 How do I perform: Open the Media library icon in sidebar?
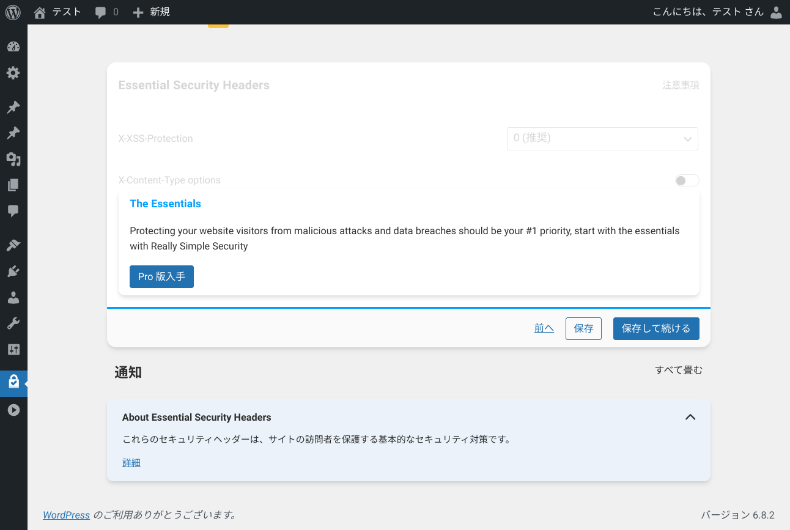13,159
